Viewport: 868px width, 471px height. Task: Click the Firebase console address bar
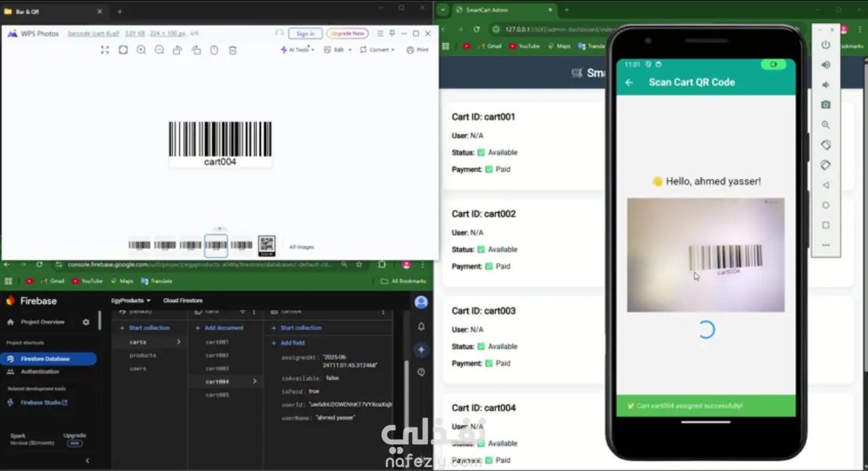click(x=201, y=264)
